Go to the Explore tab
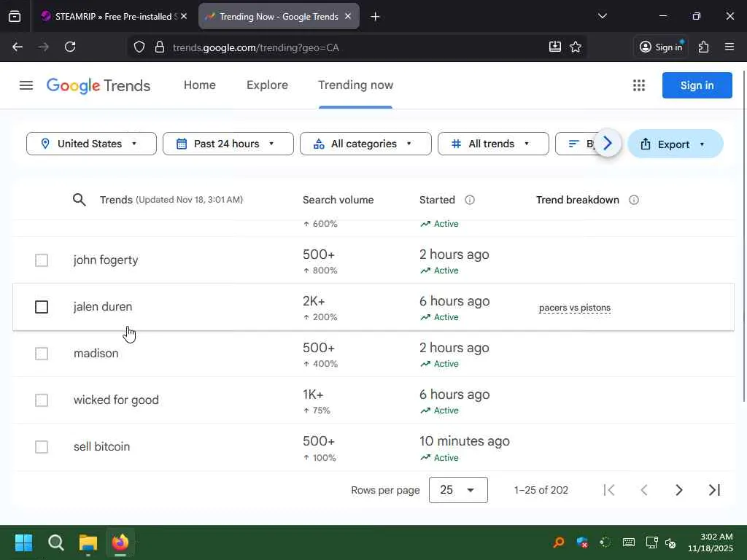Viewport: 747px width, 560px height. tap(267, 85)
